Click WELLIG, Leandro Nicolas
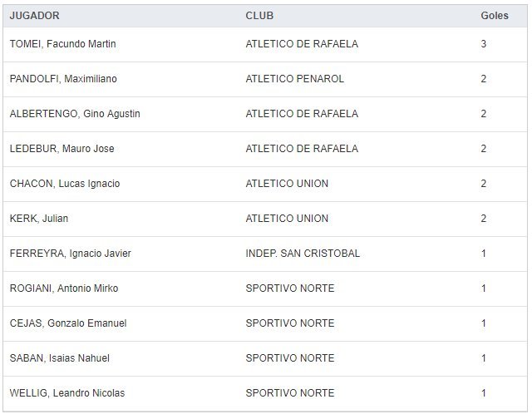This screenshot has width=532, height=414. [67, 393]
